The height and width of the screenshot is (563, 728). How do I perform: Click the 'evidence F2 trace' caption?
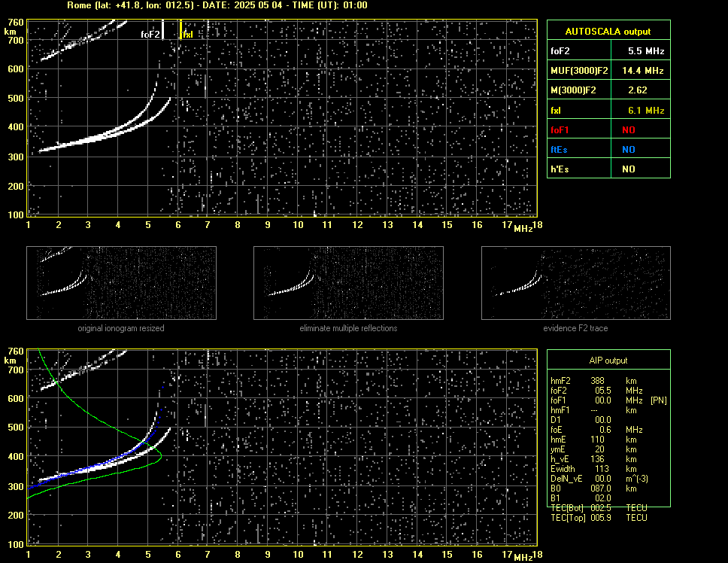click(x=575, y=328)
